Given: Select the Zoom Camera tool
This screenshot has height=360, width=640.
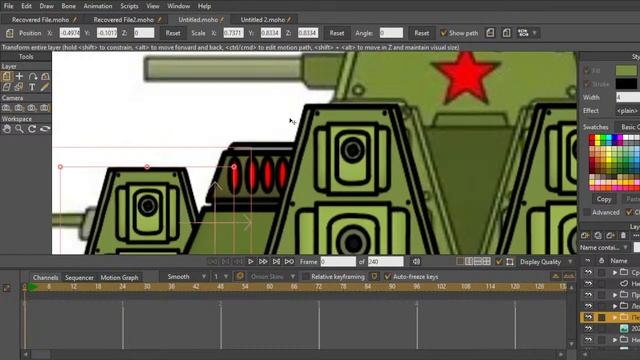Looking at the screenshot, I should pos(19,108).
